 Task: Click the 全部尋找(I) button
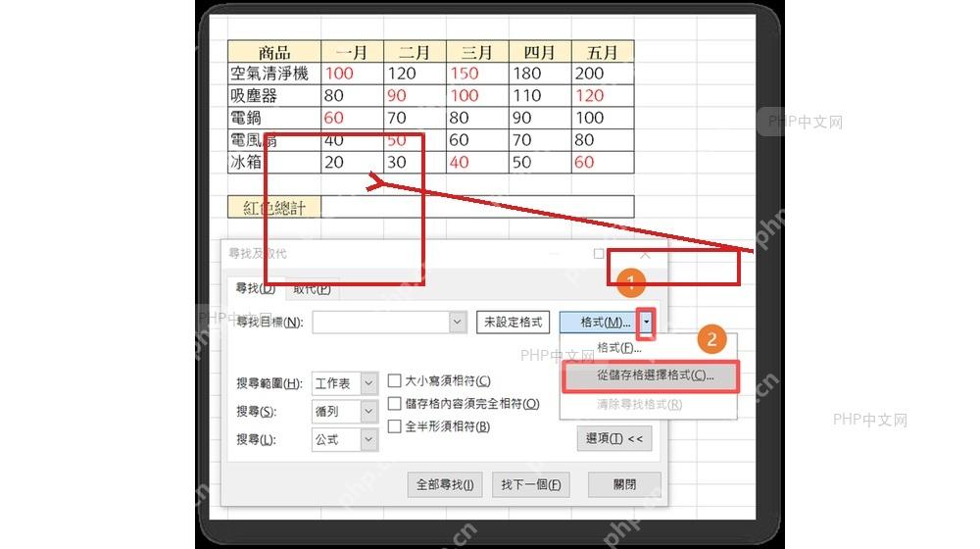tap(445, 484)
